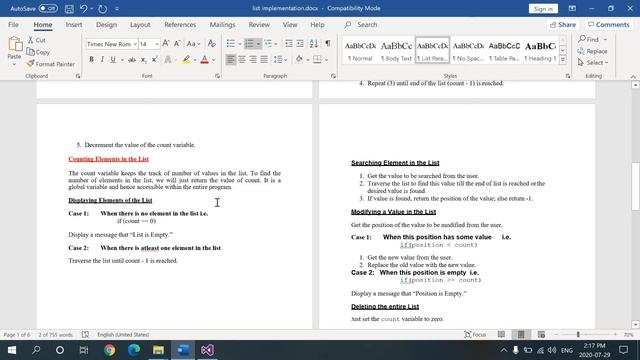Open the Layout tab
This screenshot has height=360, width=640.
click(x=140, y=24)
